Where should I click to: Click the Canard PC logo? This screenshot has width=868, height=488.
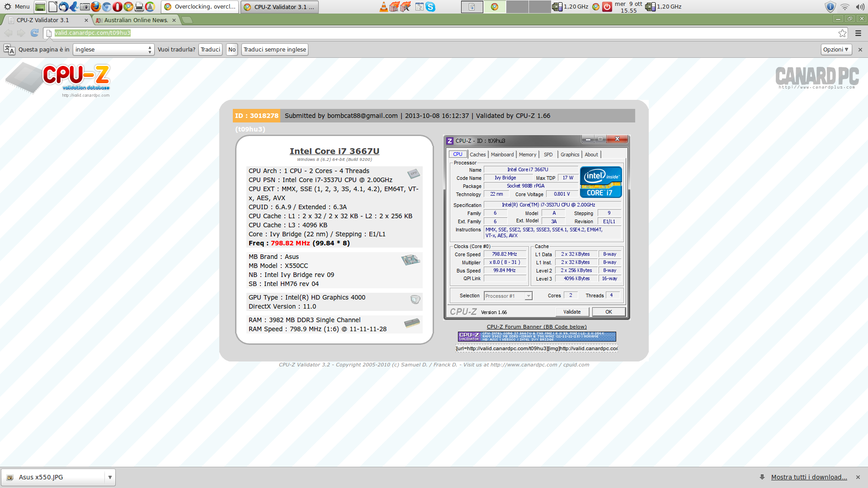[817, 78]
